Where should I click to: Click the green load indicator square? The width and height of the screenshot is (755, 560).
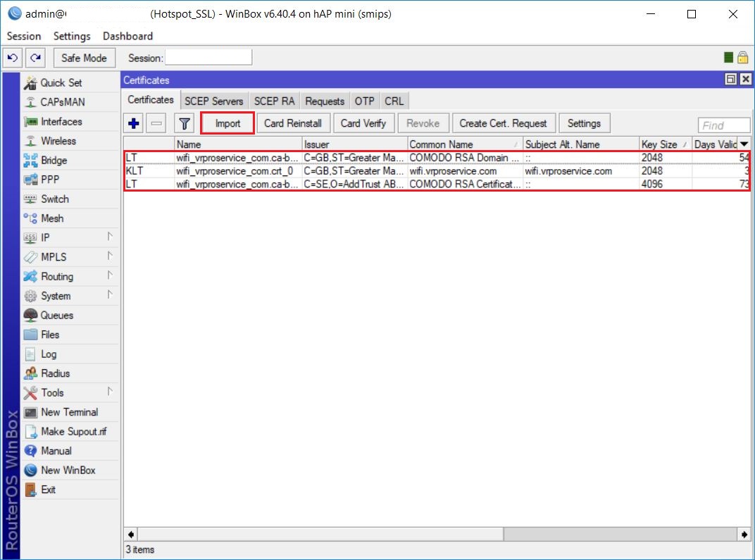[x=728, y=57]
